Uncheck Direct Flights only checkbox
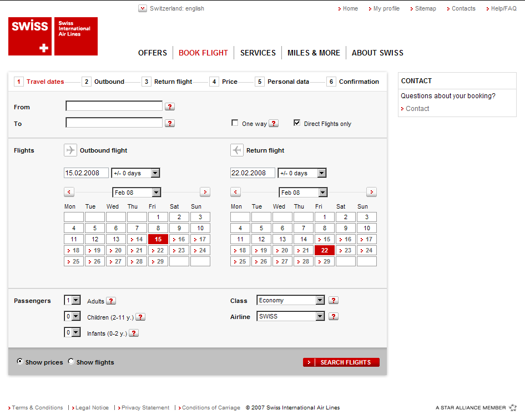The width and height of the screenshot is (525, 420). click(297, 123)
